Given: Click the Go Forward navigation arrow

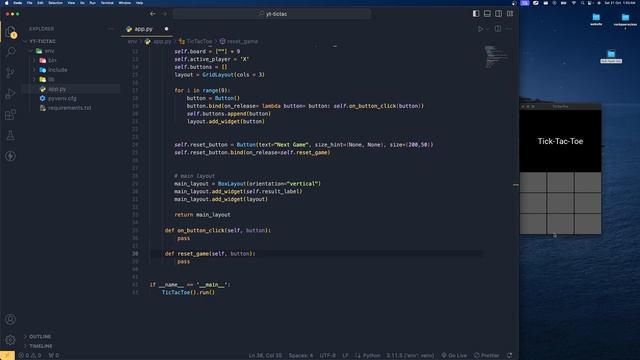Looking at the screenshot, I should click(x=164, y=13).
